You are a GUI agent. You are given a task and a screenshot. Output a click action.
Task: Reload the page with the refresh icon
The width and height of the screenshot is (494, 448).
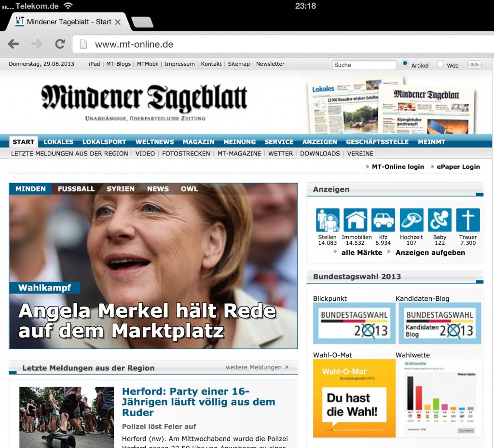60,44
